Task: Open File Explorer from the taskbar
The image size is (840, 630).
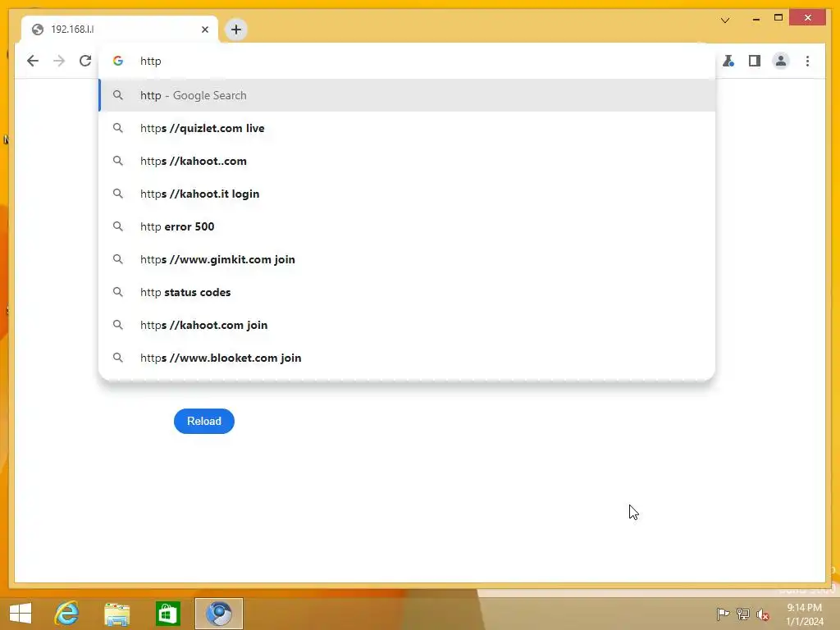Action: pos(116,614)
